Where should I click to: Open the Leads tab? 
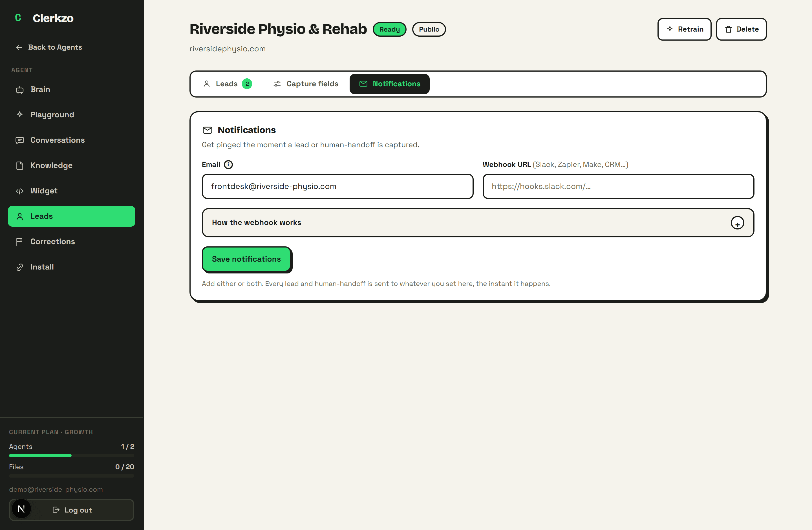click(x=227, y=84)
